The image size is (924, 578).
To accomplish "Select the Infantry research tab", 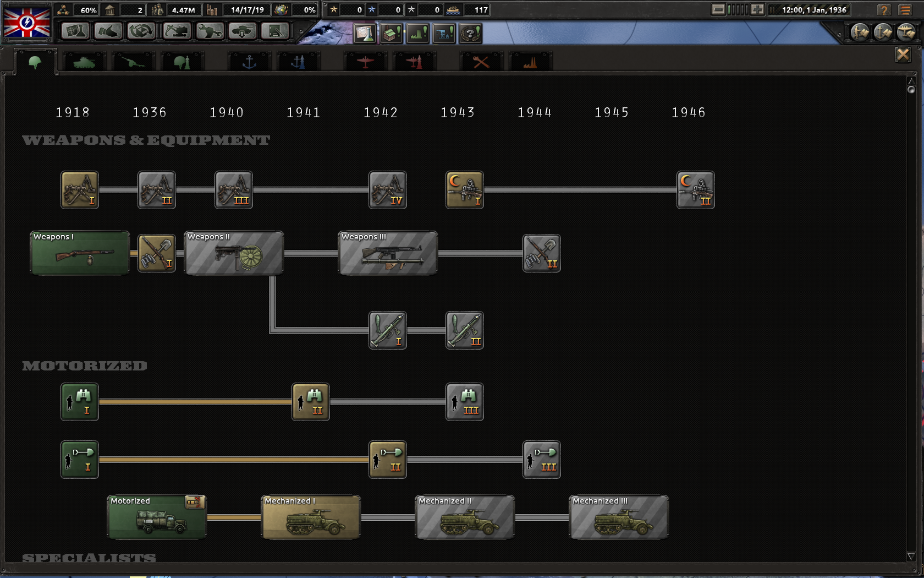I will [x=35, y=62].
